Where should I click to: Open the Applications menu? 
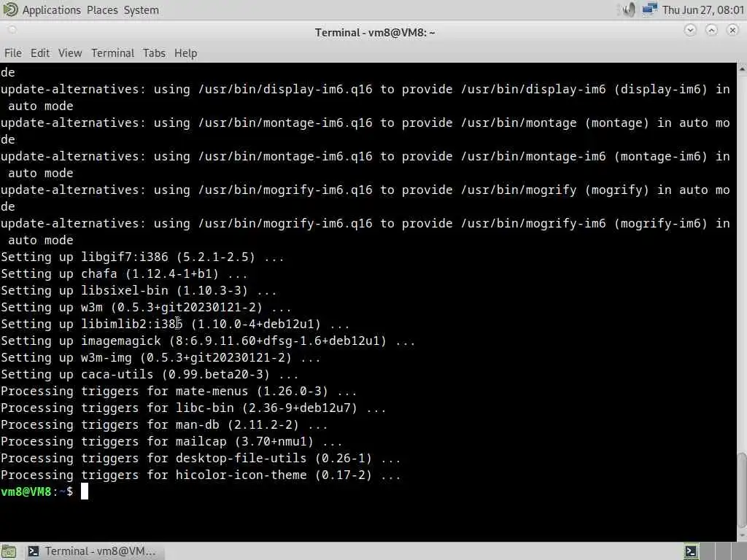pos(52,10)
